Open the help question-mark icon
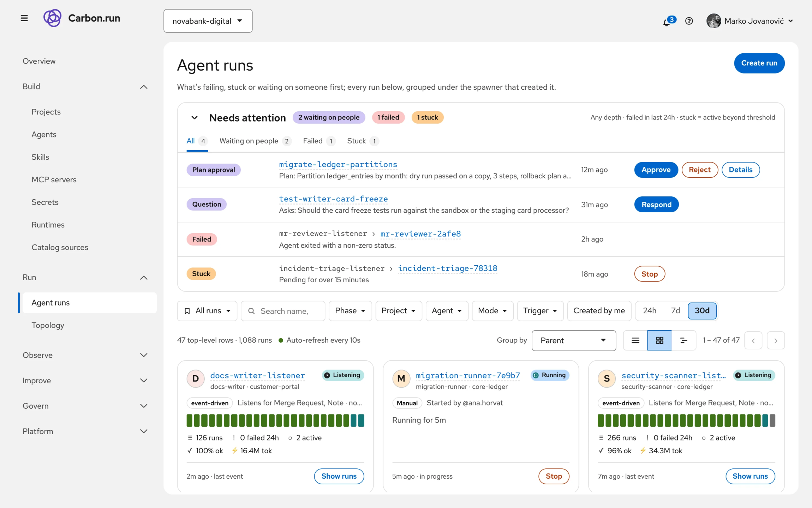 click(689, 21)
